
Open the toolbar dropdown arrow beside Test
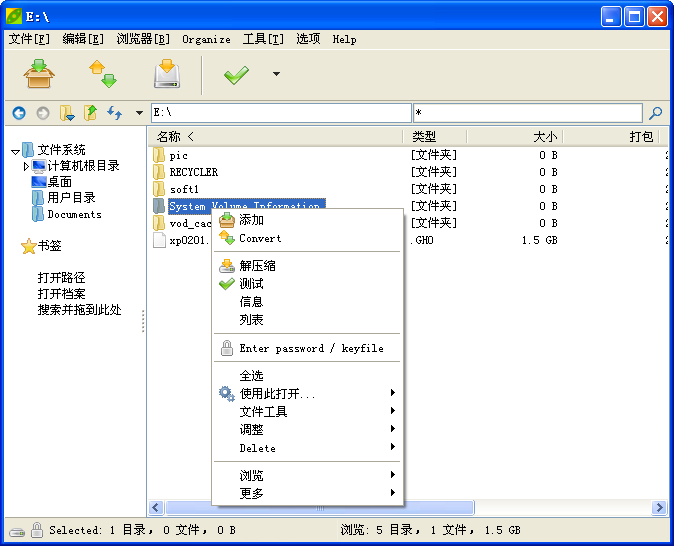click(x=276, y=74)
